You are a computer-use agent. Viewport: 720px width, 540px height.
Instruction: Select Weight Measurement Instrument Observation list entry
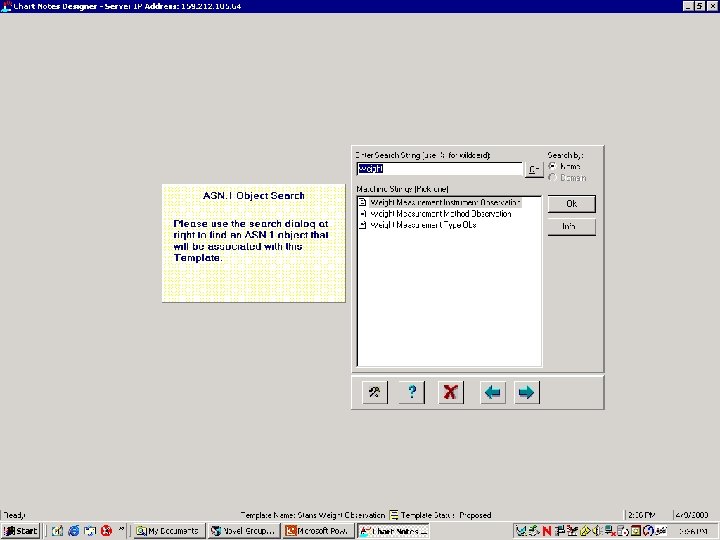click(445, 202)
